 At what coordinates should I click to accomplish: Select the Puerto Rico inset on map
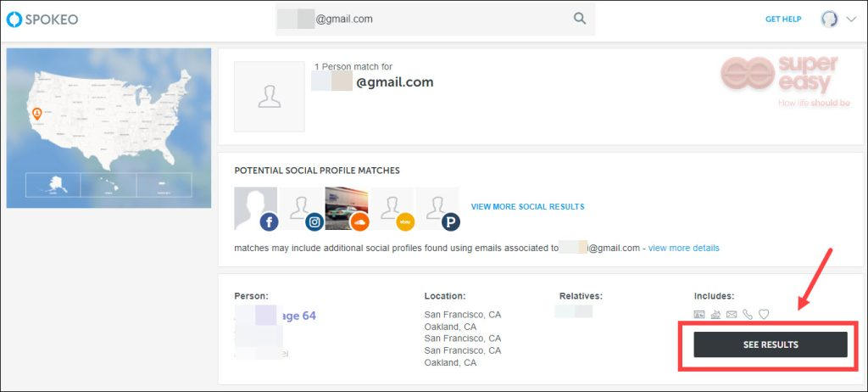coord(164,185)
